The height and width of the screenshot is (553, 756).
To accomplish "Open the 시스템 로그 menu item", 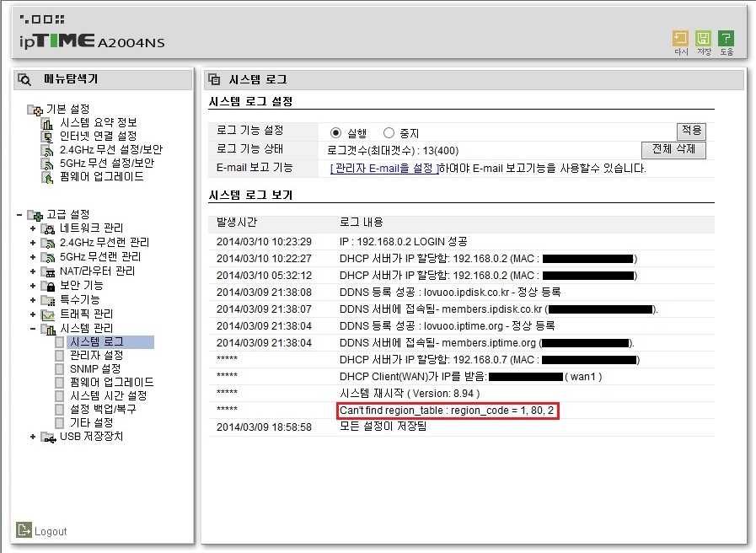I will [x=97, y=341].
